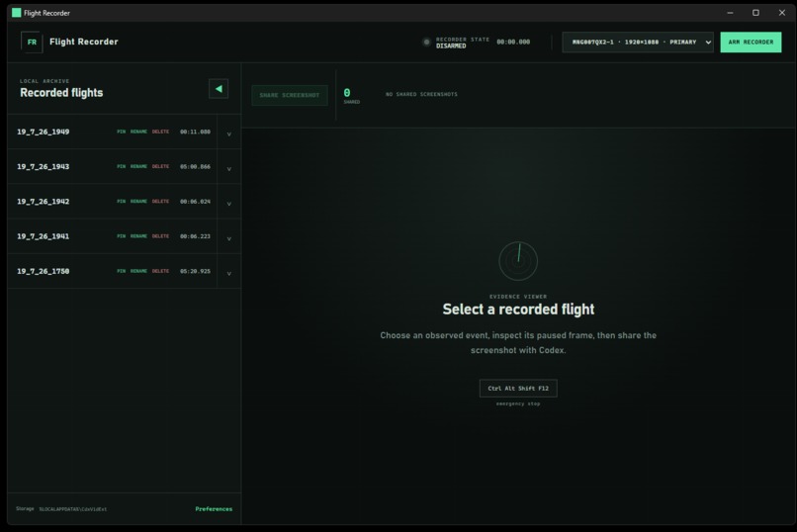Select recorded flight 19_7_26_1750
The width and height of the screenshot is (797, 532).
click(x=44, y=271)
